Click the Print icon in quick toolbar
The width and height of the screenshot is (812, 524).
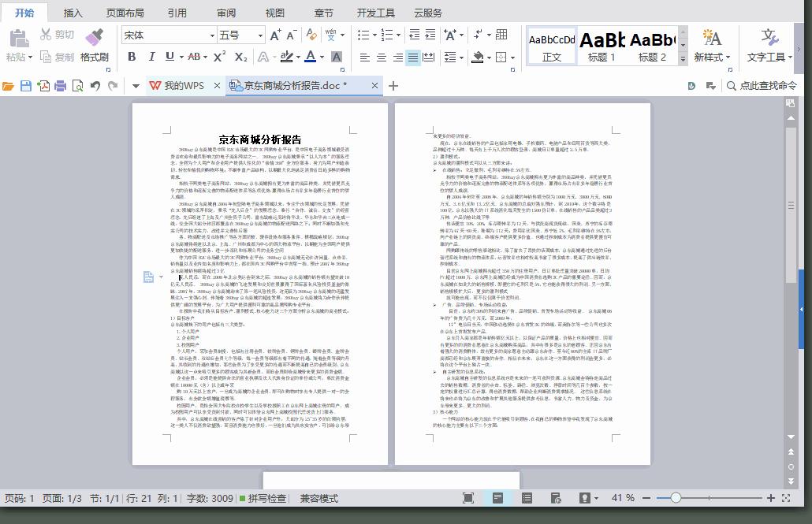pos(61,85)
